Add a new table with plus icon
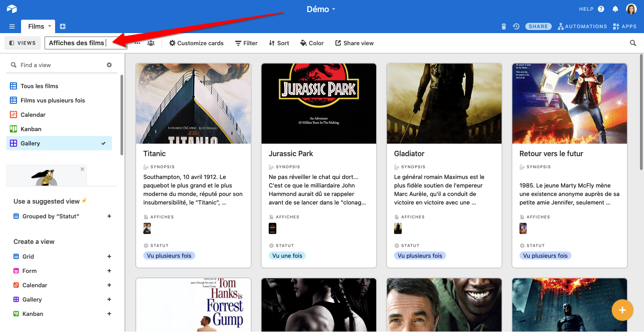Screen dimensions: 644x332 coord(63,26)
